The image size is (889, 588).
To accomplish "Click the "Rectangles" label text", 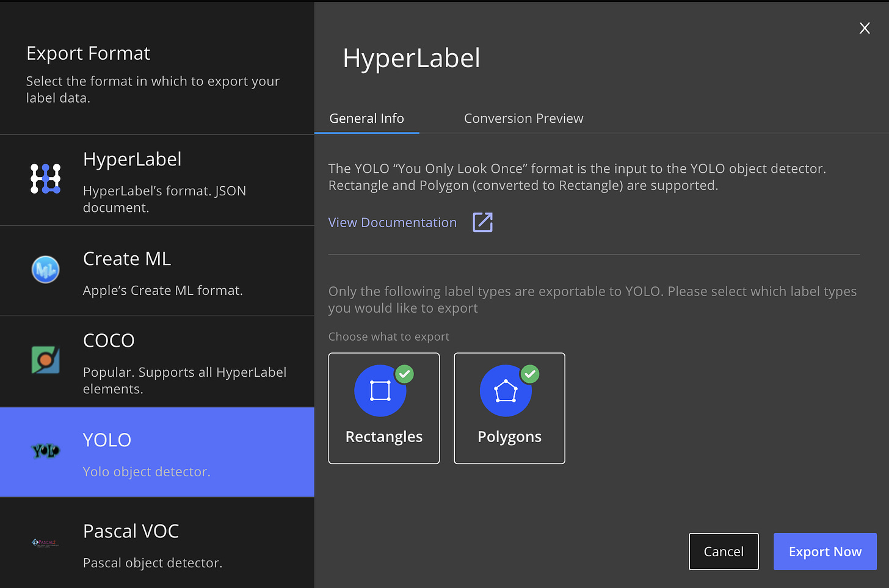I will [384, 437].
